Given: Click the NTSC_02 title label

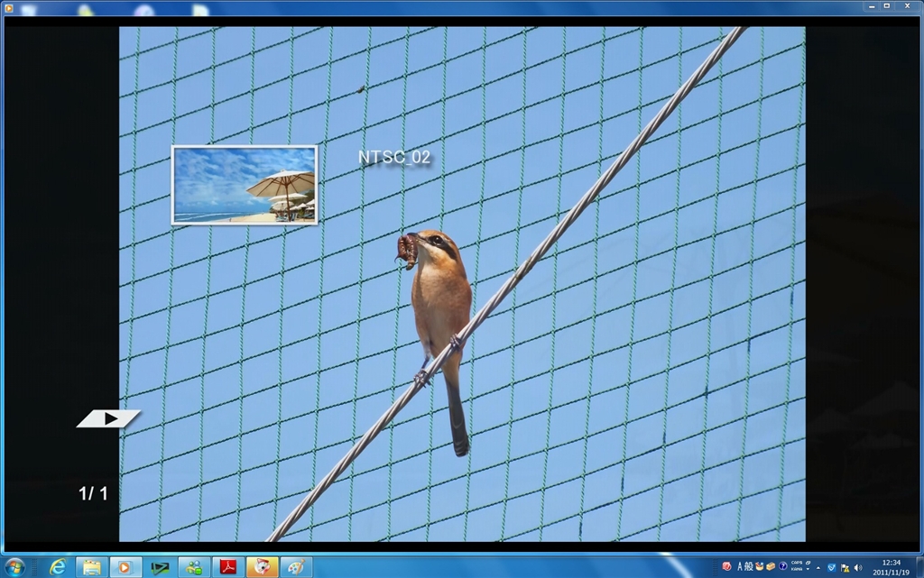Looking at the screenshot, I should pyautogui.click(x=394, y=157).
